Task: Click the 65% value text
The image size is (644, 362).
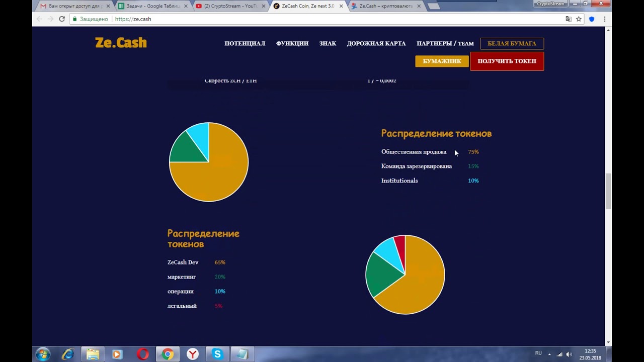Action: [220, 262]
